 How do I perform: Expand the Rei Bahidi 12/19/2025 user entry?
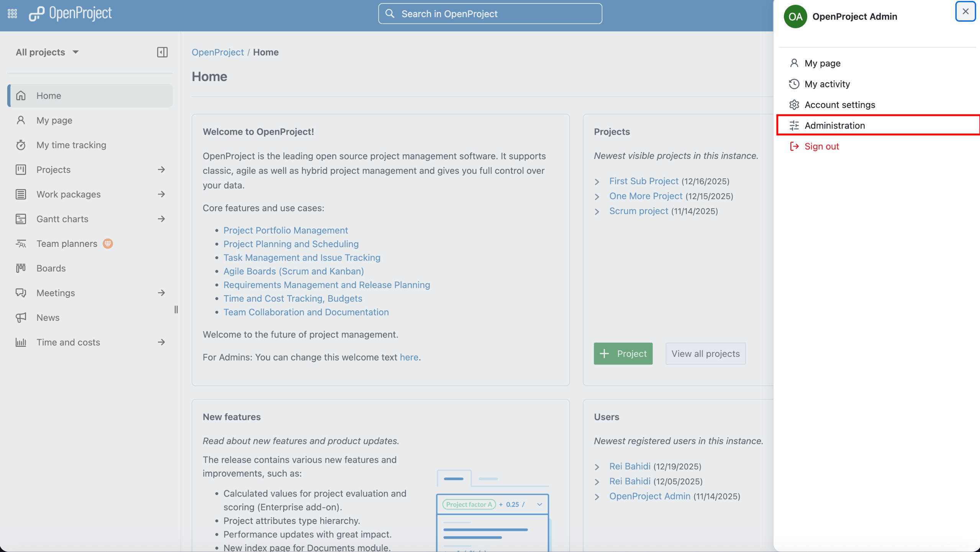(597, 467)
